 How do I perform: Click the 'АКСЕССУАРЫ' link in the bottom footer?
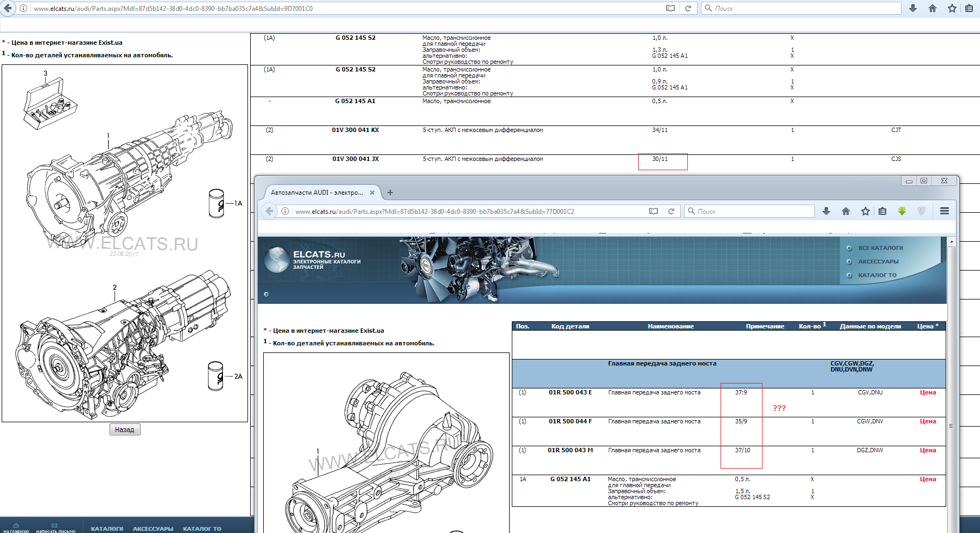(153, 529)
